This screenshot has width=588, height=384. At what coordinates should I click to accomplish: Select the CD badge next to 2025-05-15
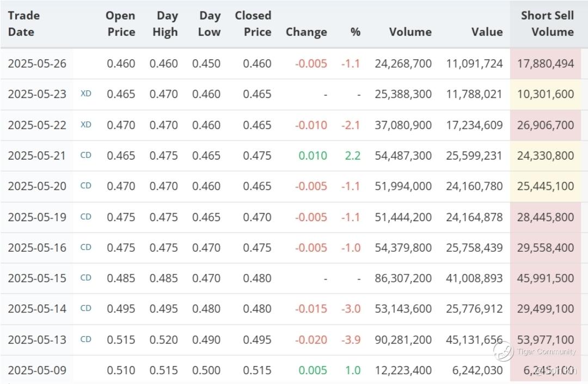click(x=86, y=278)
